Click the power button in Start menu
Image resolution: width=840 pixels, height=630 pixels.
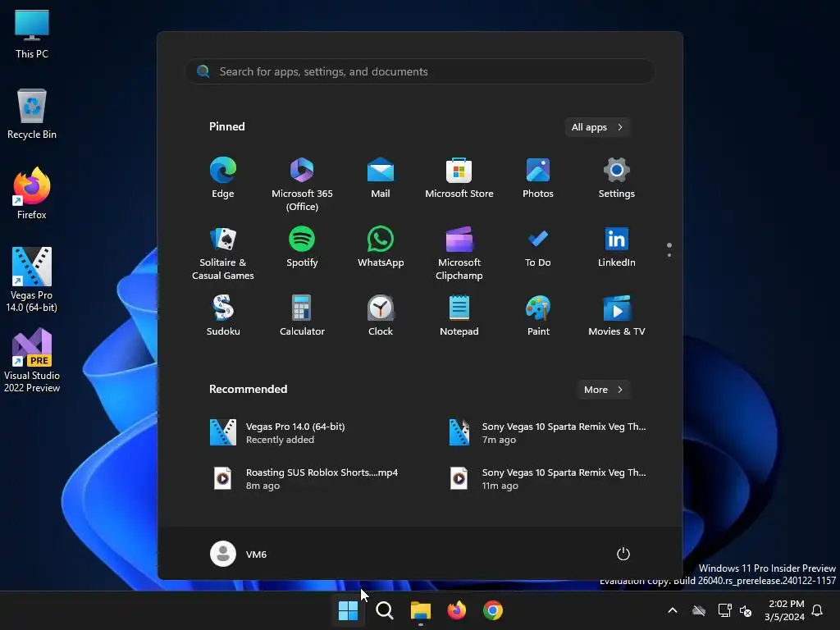(x=623, y=554)
